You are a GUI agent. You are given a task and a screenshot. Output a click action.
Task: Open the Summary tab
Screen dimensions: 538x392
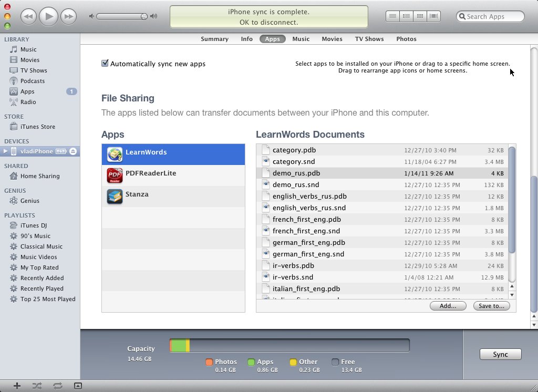(x=214, y=39)
